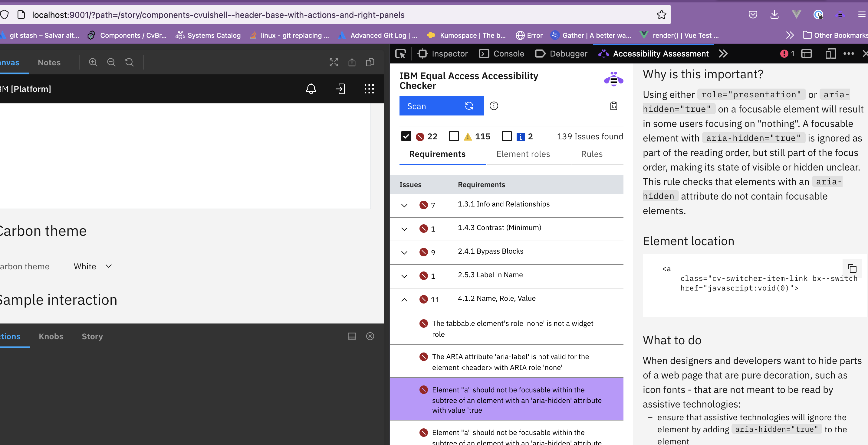Uncheck the violations filter showing 22
This screenshot has height=445, width=868.
(406, 136)
